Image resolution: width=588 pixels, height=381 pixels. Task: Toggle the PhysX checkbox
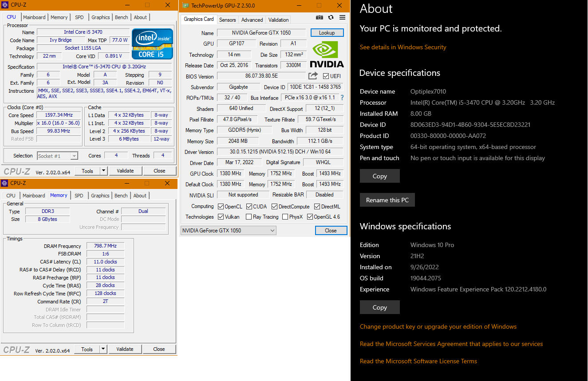(285, 217)
